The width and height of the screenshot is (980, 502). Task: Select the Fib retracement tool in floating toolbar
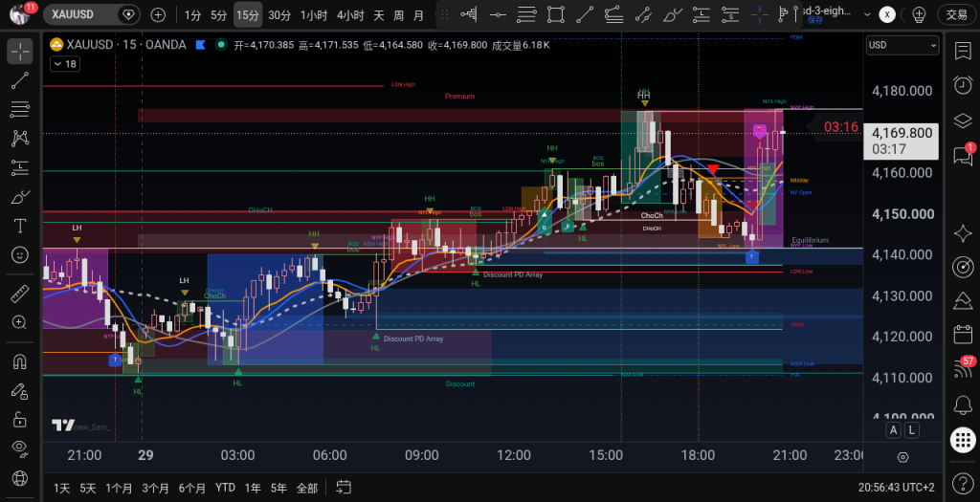point(613,15)
